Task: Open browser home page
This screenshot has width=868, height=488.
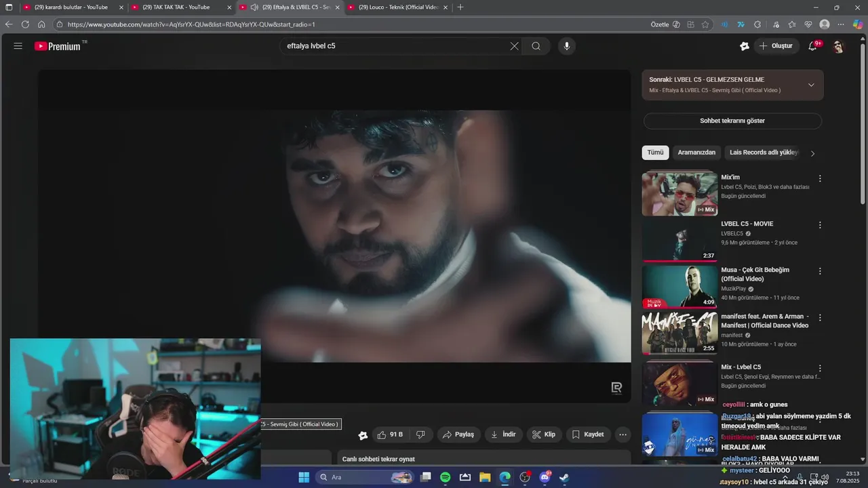Action: (x=41, y=24)
